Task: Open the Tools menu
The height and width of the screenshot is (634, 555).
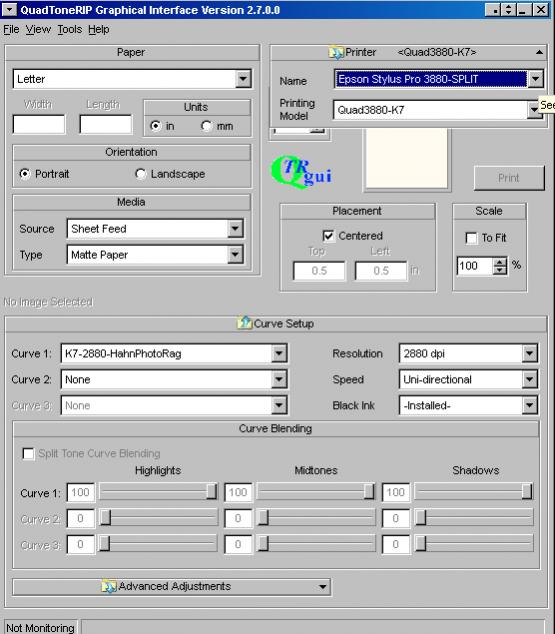Action: pyautogui.click(x=70, y=30)
